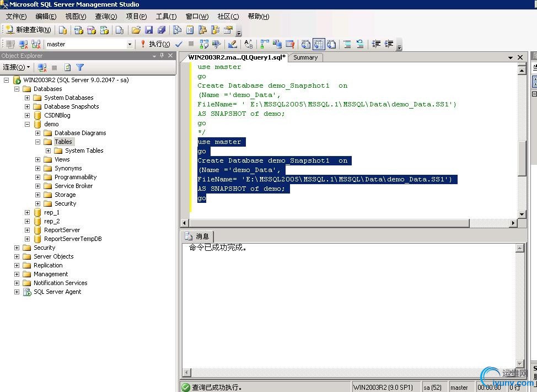Open Design Query in Editor icon
This screenshot has width=537, height=392.
pos(232,44)
